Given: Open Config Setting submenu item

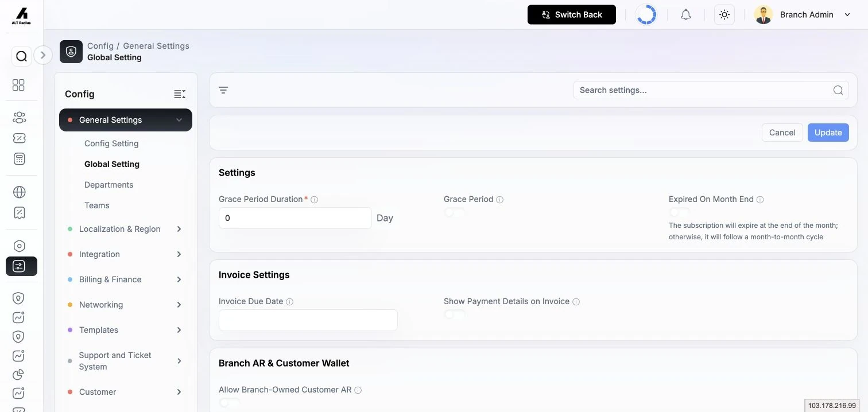Looking at the screenshot, I should point(111,143).
